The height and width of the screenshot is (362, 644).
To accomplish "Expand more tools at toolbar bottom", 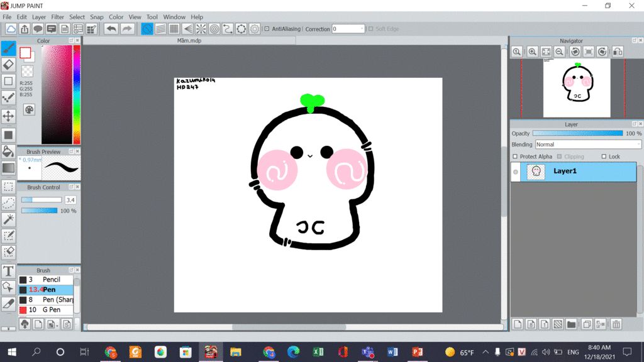I will pos(8,329).
